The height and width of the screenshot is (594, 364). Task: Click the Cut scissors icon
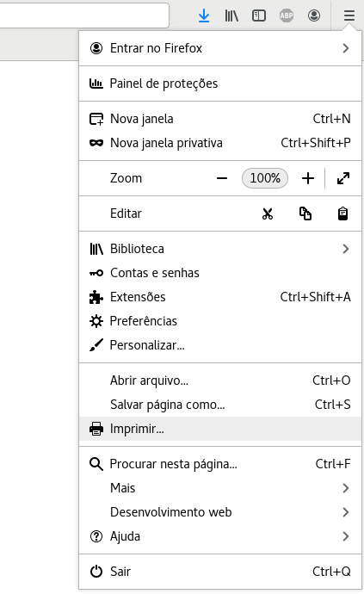pos(268,213)
